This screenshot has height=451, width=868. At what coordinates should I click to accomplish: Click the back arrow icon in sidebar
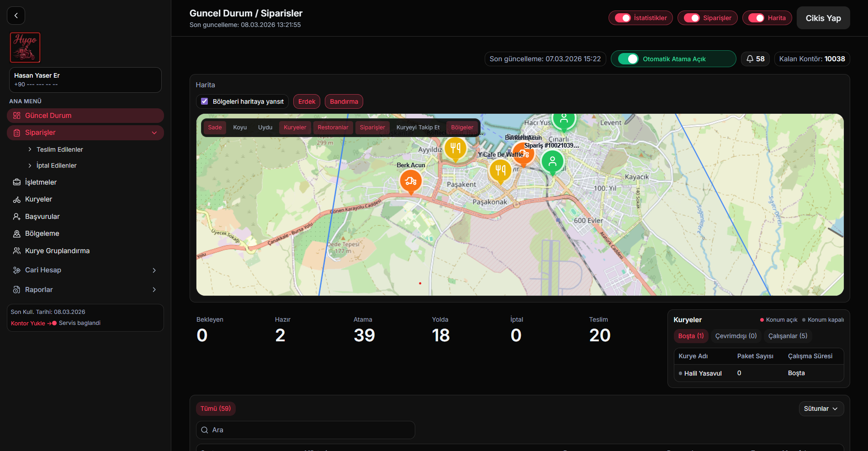click(x=16, y=16)
